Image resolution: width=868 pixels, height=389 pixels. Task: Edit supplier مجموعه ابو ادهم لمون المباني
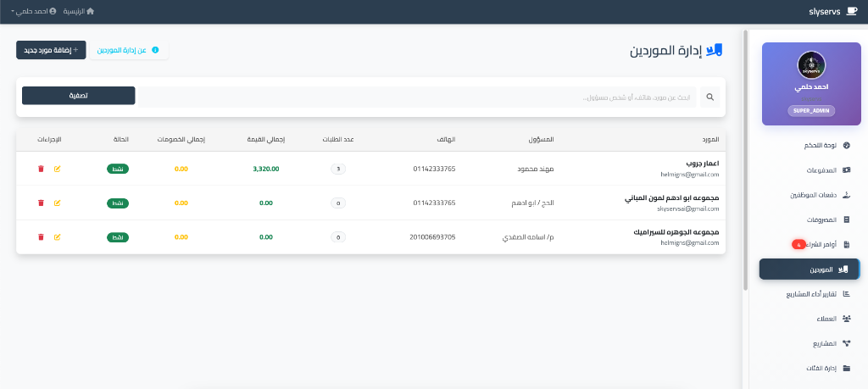pos(58,203)
